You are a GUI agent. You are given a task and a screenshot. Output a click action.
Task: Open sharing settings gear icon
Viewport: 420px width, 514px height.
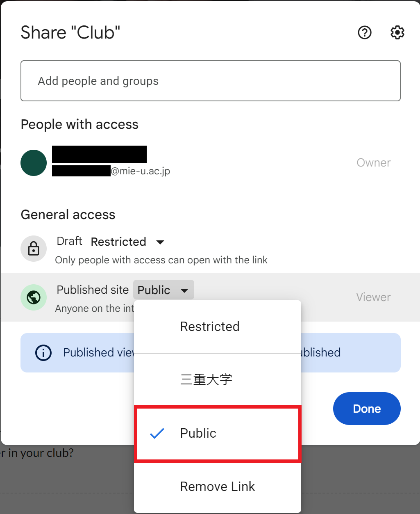(397, 32)
